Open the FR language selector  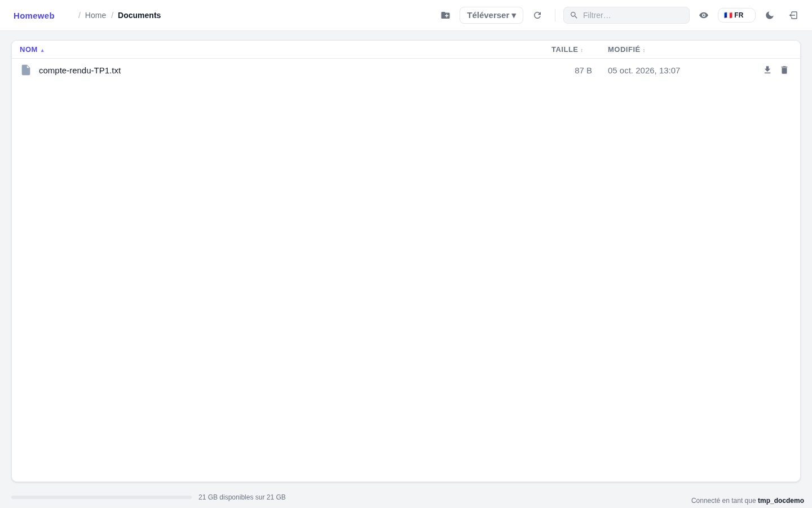click(736, 15)
